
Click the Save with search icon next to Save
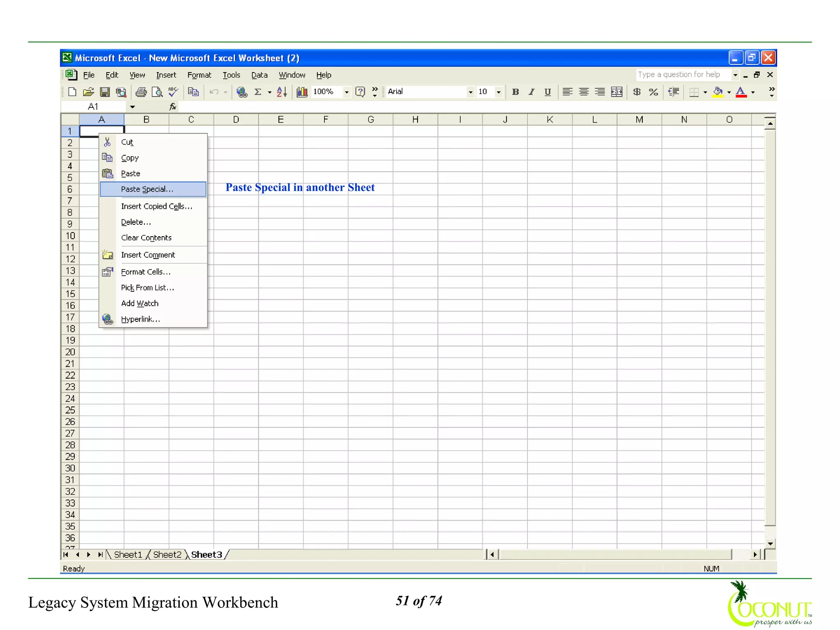[121, 92]
